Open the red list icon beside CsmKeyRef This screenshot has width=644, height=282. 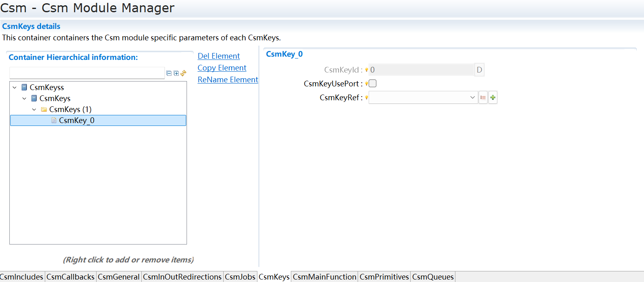483,97
